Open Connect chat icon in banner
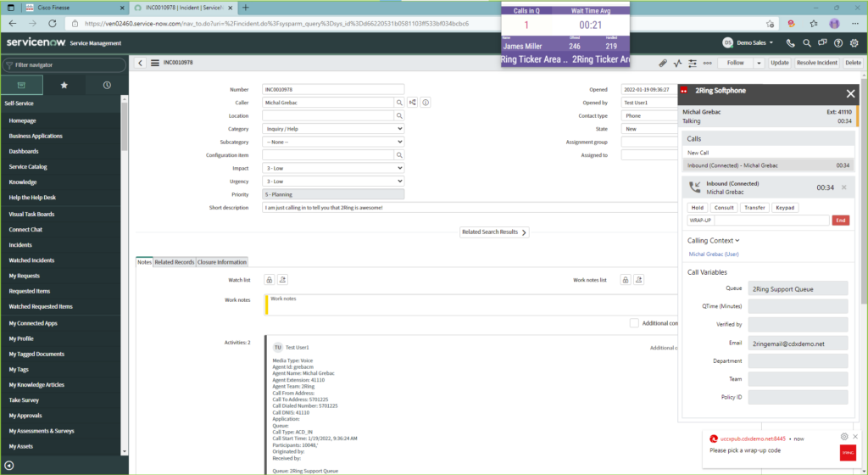 (x=822, y=42)
